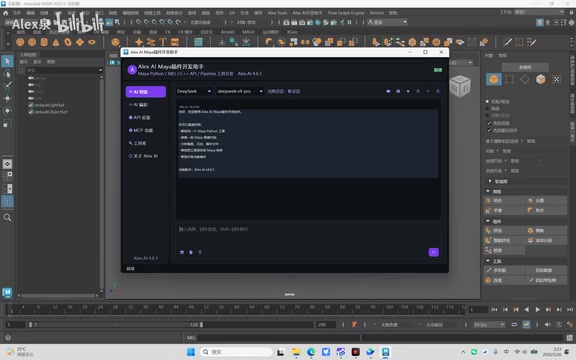Screen dimensions: 576x360
Task: Choose the Rotate tool in toolbox
Action: click(7, 111)
